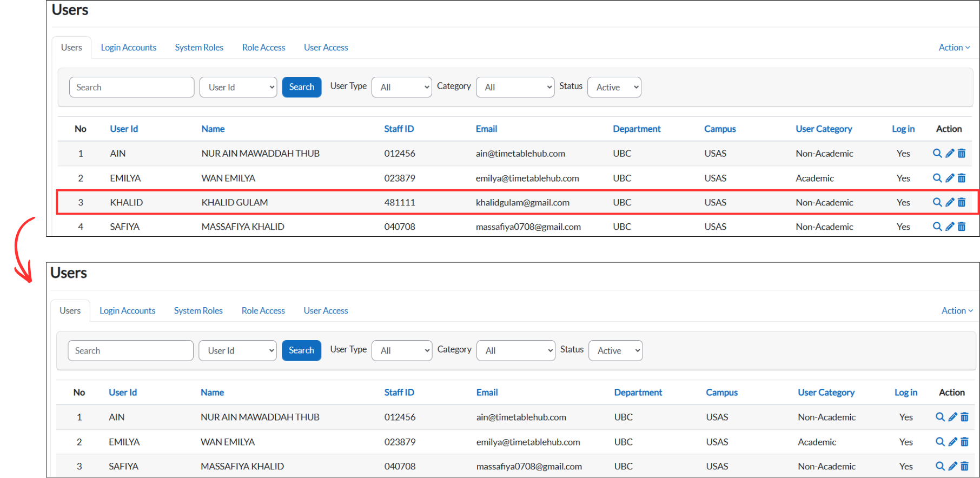This screenshot has width=980, height=478.
Task: Edit AIN user in upper panel
Action: [950, 153]
